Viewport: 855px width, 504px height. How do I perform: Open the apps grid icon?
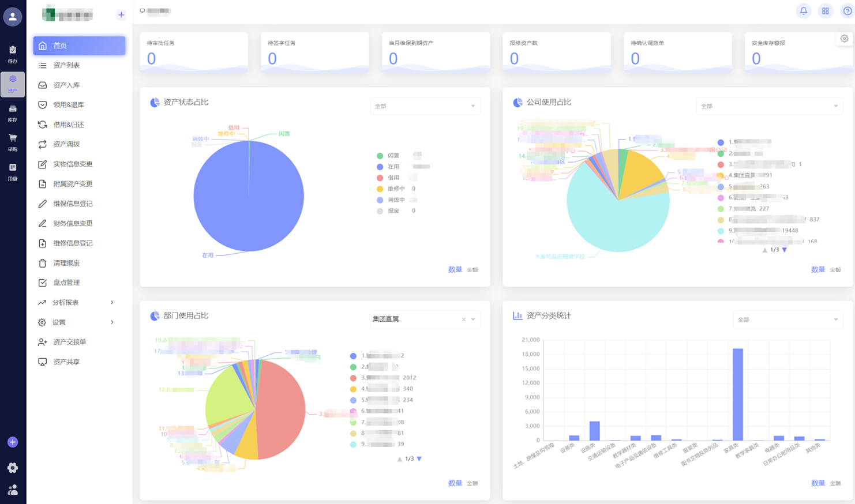(x=826, y=11)
